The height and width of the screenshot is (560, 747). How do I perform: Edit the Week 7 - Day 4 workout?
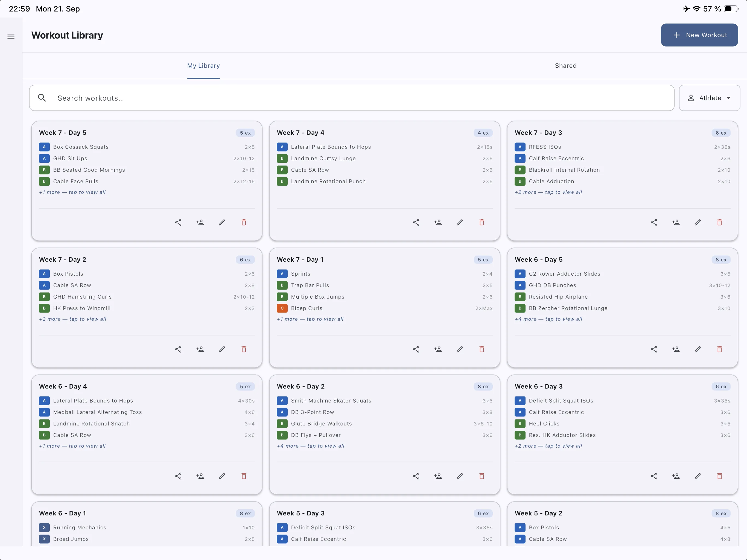pos(460,222)
